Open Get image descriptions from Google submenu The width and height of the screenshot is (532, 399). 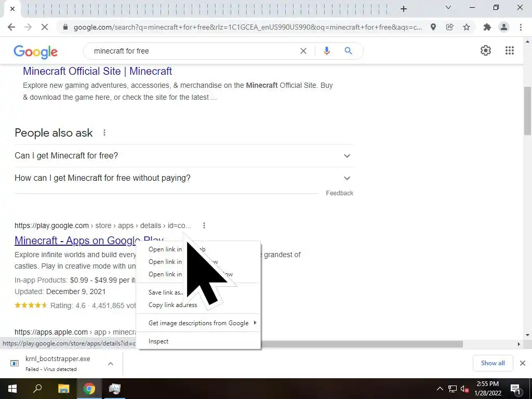pos(198,323)
